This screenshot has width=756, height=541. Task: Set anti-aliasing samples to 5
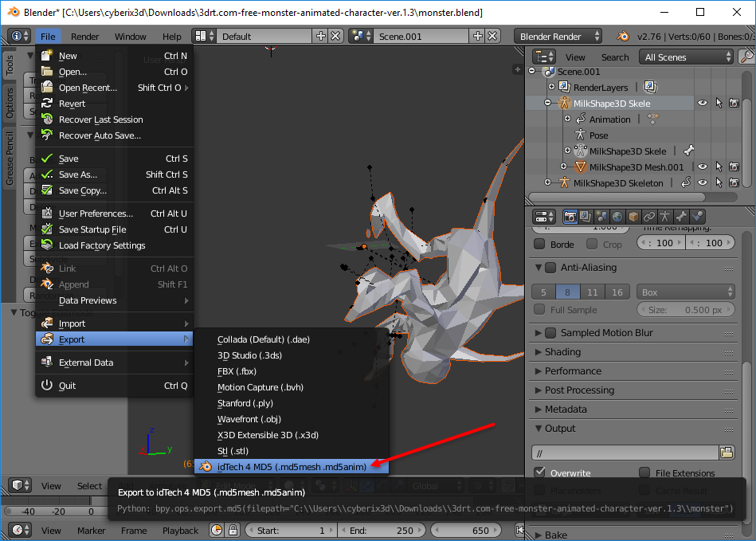(x=543, y=292)
